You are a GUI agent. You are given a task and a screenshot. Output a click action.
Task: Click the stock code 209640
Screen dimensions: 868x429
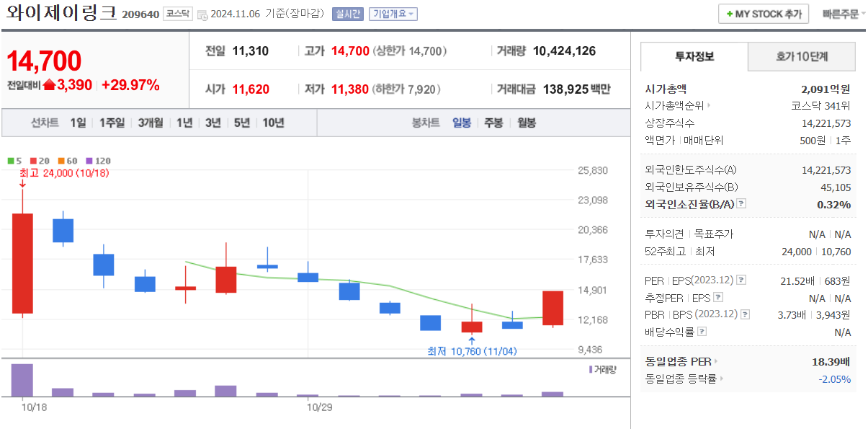tap(140, 14)
